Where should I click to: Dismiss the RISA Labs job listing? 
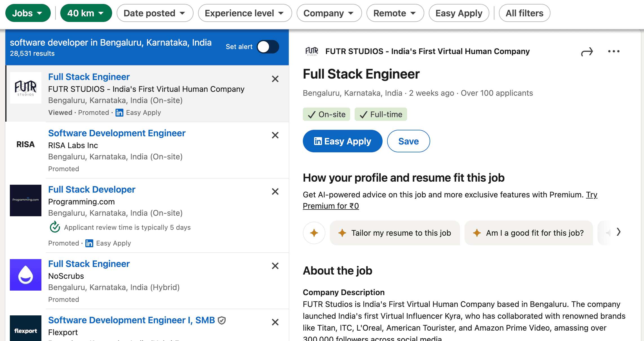[x=275, y=135]
